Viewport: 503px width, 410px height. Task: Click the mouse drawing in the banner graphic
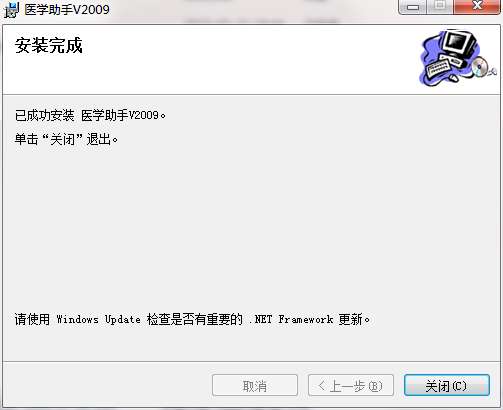click(x=454, y=78)
